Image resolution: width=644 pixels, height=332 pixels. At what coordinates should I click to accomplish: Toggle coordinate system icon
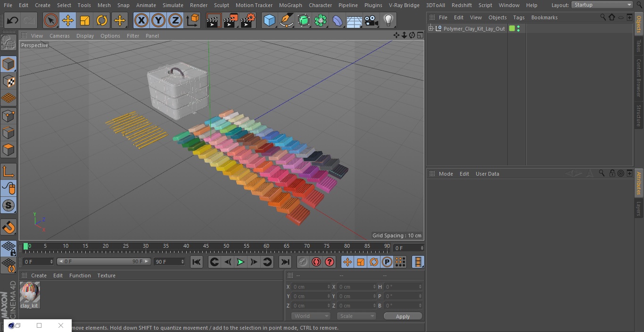click(193, 20)
